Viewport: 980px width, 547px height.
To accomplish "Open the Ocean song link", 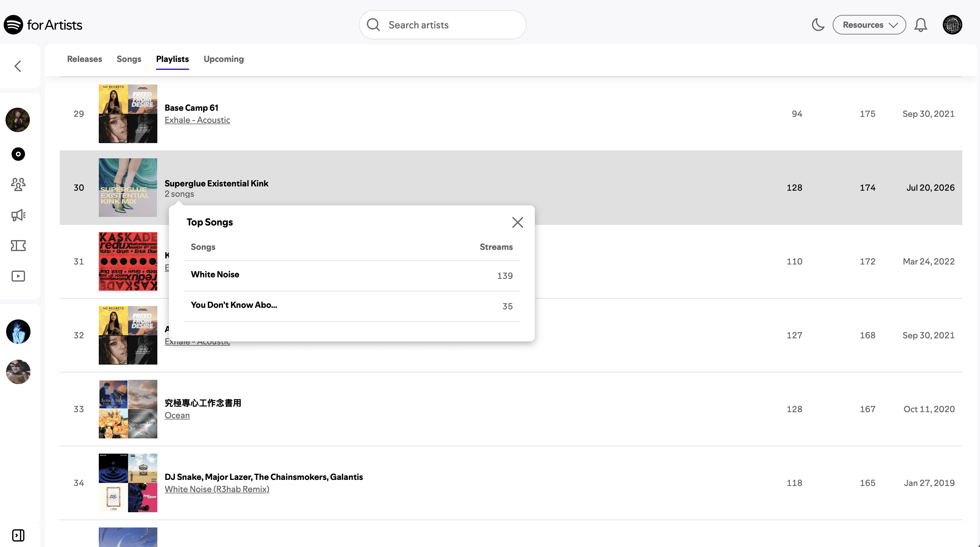I will (x=177, y=415).
